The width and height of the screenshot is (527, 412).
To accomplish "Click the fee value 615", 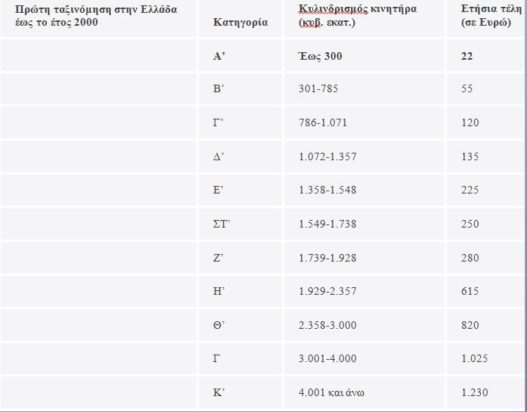I will [470, 291].
